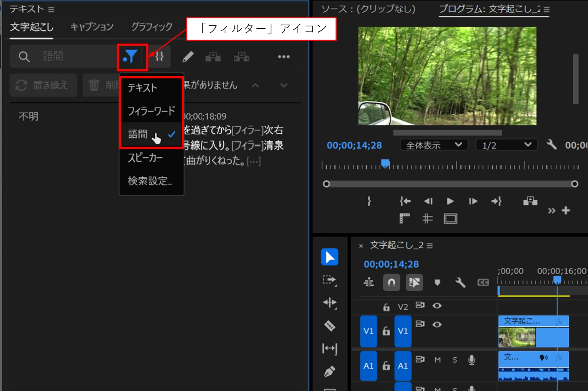Toggle the safe margins icon
The width and height of the screenshot is (588, 391).
click(x=450, y=219)
